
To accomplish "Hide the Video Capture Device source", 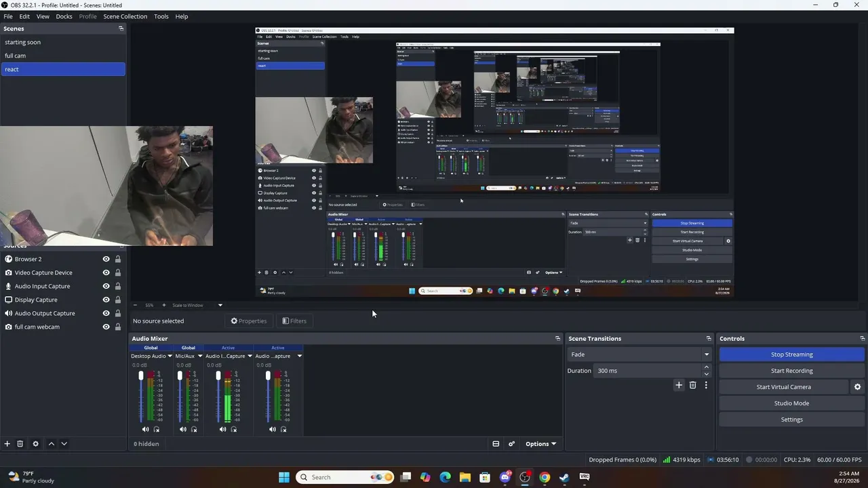I will [106, 272].
